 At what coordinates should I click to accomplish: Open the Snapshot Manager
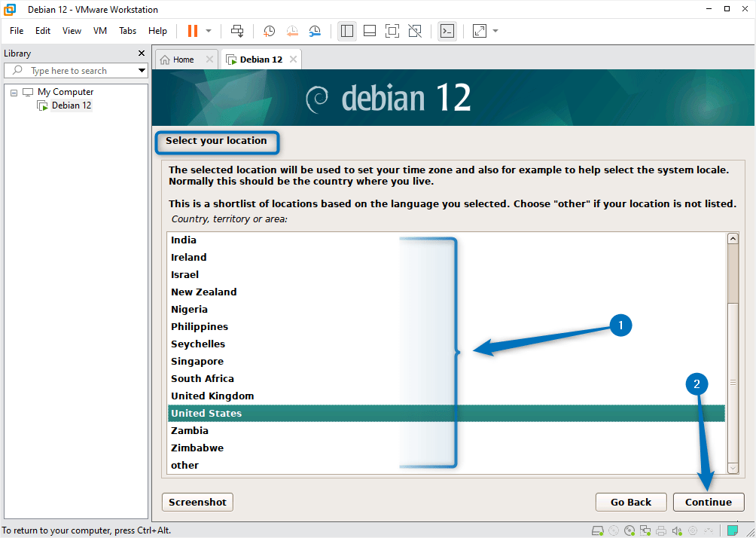315,31
